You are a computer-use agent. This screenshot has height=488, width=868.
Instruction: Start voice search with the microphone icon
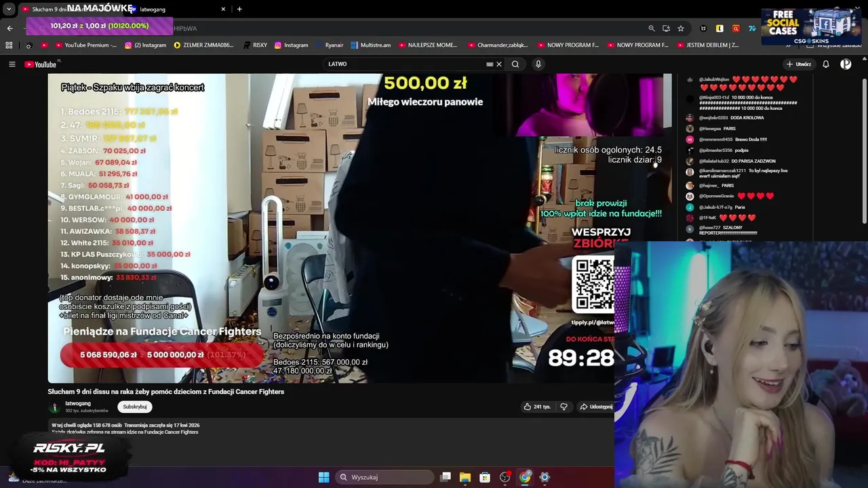pos(538,64)
